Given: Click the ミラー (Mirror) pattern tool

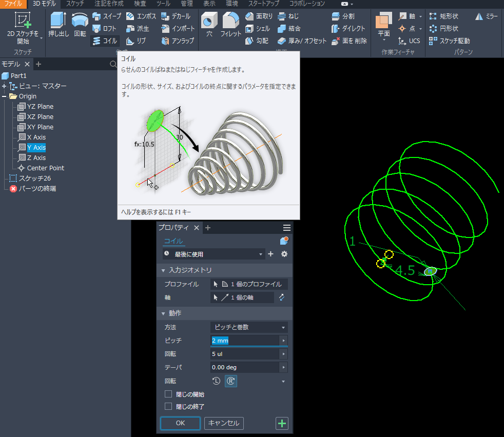Looking at the screenshot, I should [487, 16].
